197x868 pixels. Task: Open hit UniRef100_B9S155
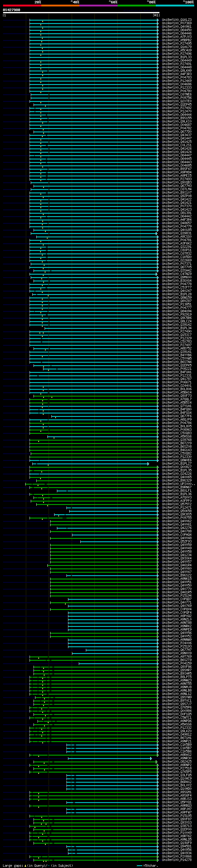click(177, 118)
